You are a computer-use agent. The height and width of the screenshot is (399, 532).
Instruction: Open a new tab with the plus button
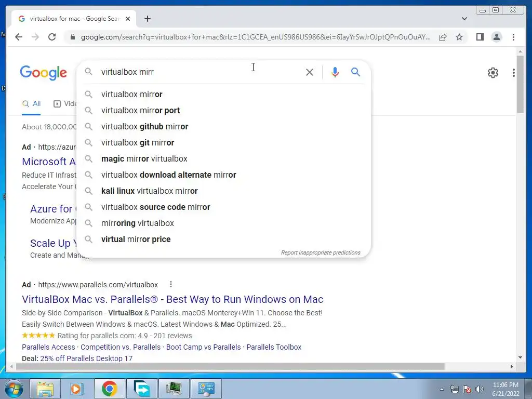pyautogui.click(x=147, y=19)
